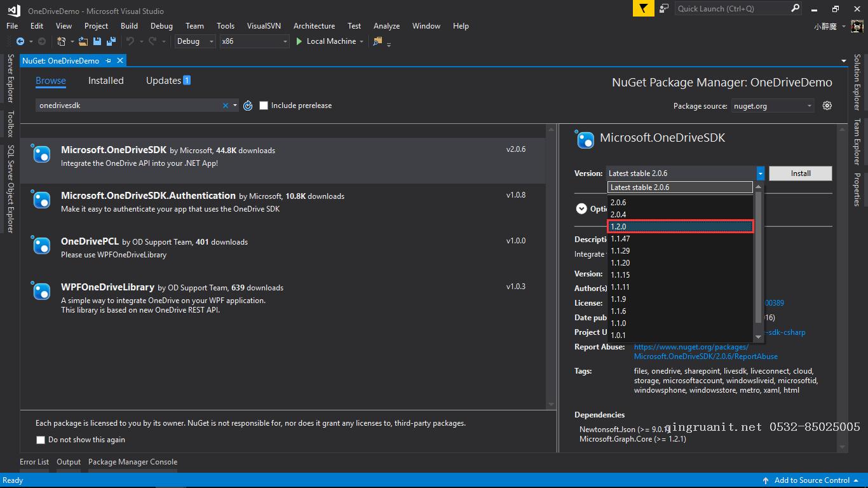Enable the Include prerelease checkbox

(264, 105)
